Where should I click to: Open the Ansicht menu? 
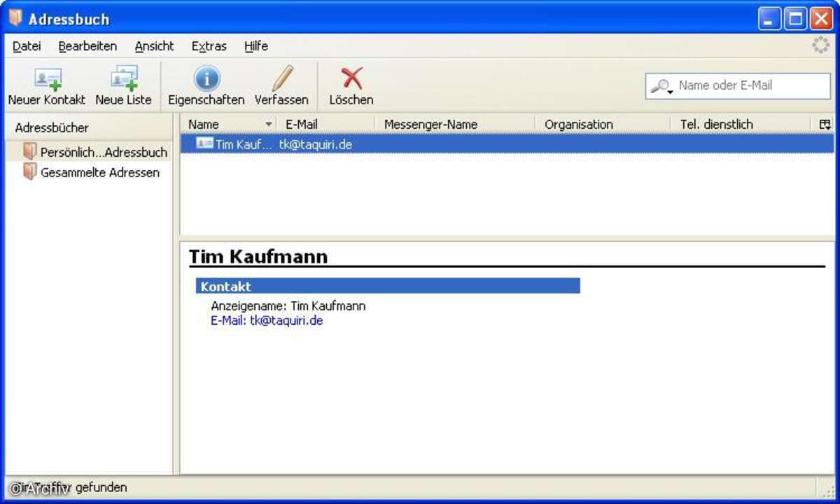point(154,46)
